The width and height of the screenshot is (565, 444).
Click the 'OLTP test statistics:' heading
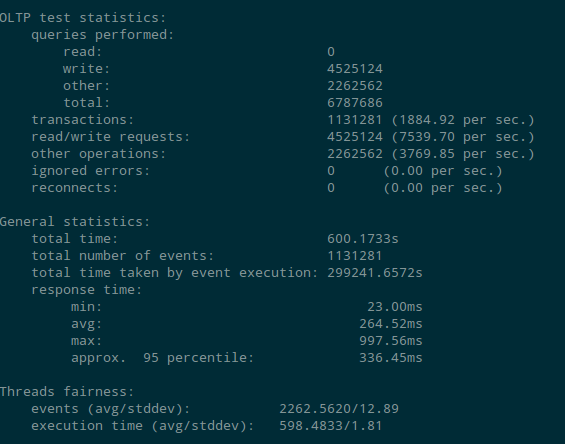pos(83,18)
